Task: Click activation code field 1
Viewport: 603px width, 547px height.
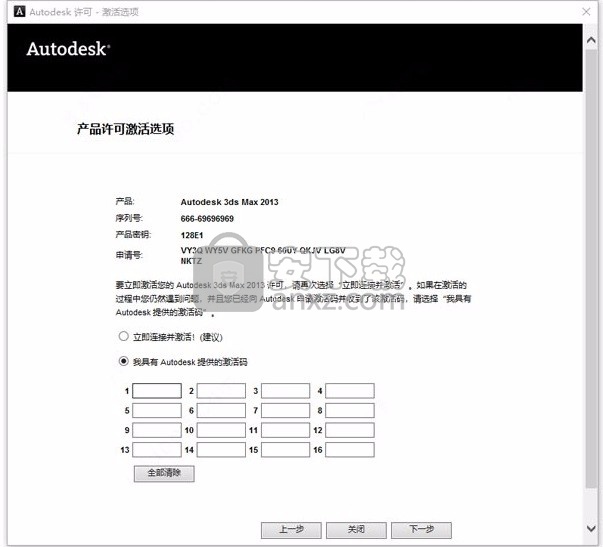Action: (x=157, y=390)
